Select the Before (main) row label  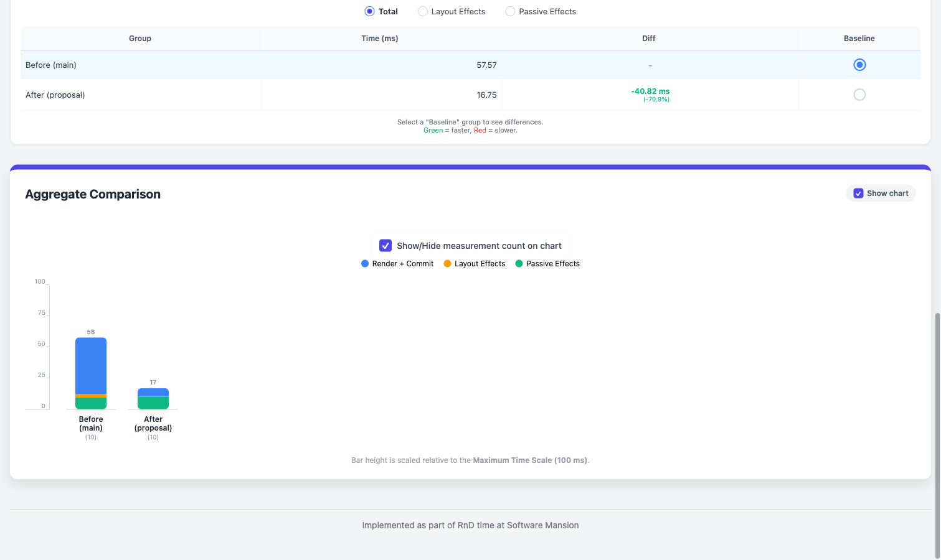click(x=51, y=65)
